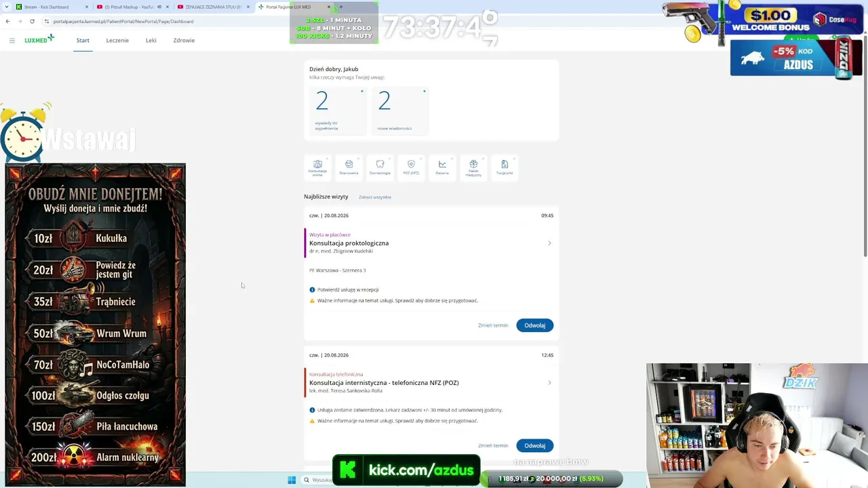This screenshot has height=488, width=868.
Task: Click the Konsultacja proktologiczna visit title
Action: tap(349, 243)
